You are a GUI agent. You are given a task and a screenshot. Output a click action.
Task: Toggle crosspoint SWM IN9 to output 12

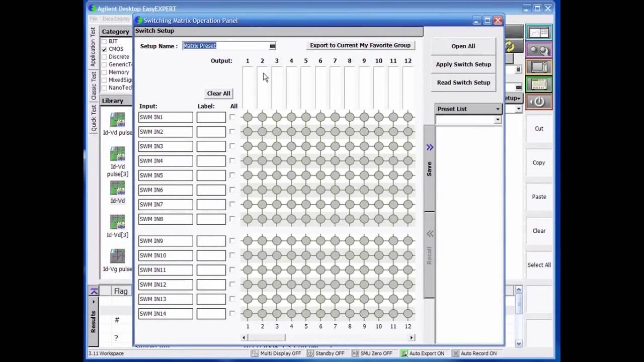(x=408, y=241)
